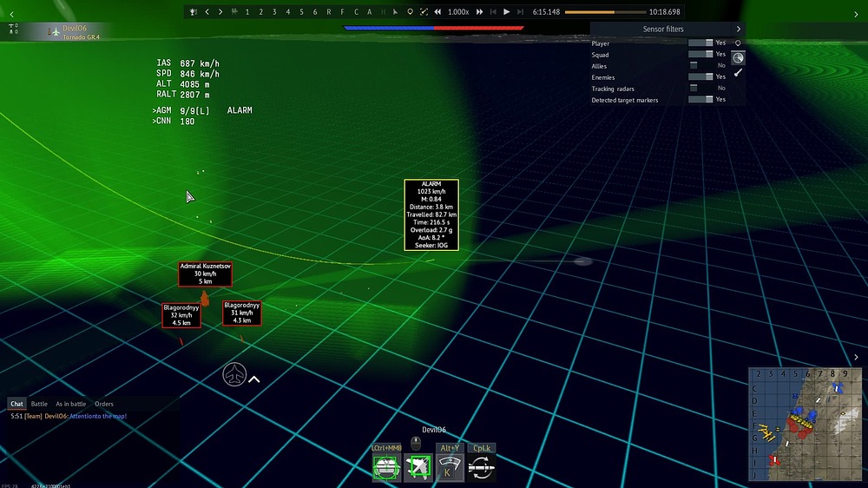Go to next player with right chevron
The height and width of the screenshot is (488, 868).
(220, 11)
